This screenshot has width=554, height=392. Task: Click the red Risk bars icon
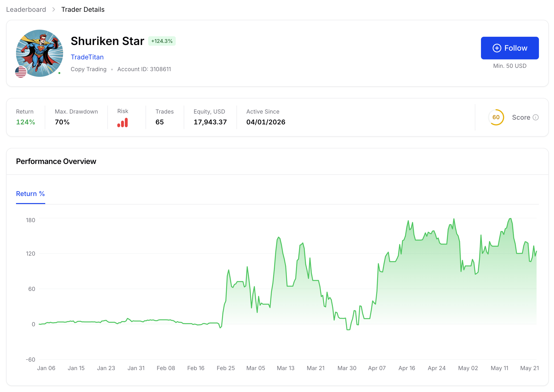[122, 123]
